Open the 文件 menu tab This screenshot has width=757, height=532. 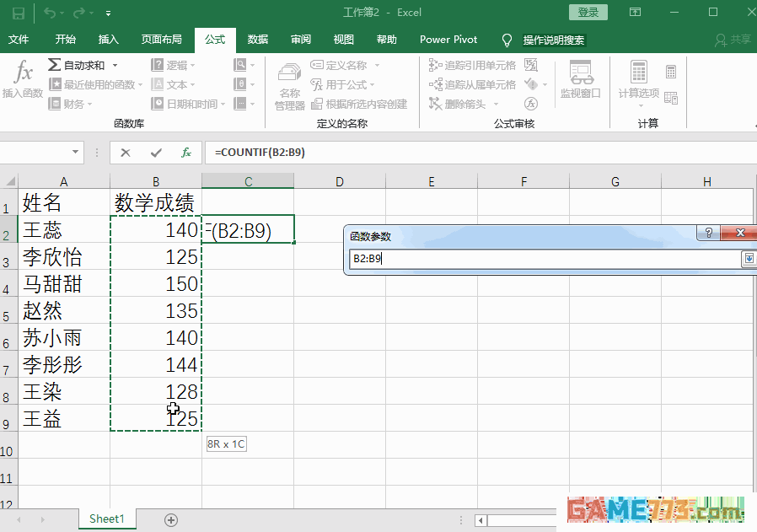[x=18, y=40]
